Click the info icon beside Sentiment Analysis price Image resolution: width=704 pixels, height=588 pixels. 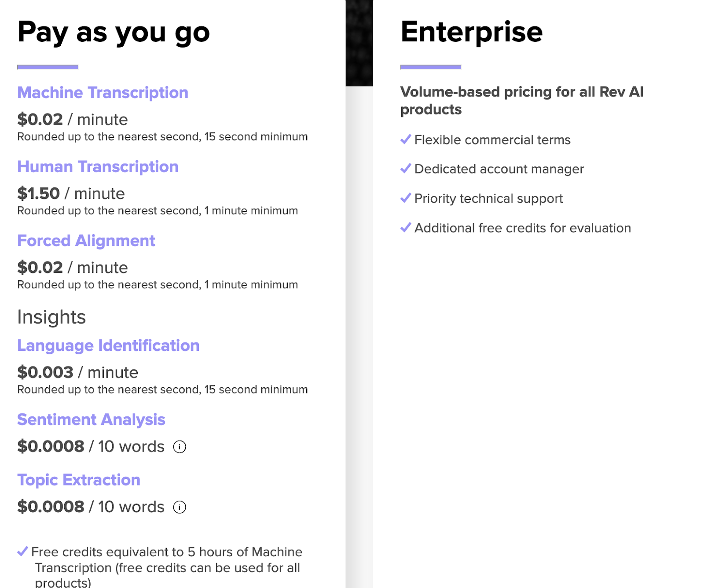pos(180,447)
